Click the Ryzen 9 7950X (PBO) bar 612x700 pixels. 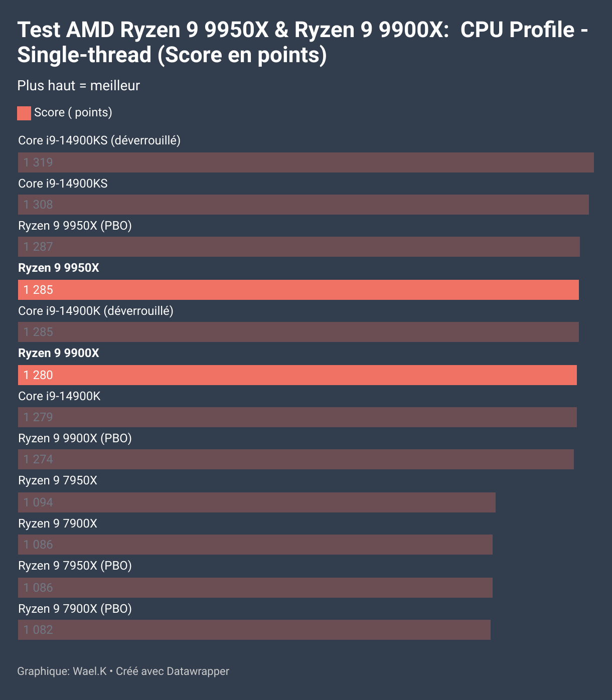coord(255,588)
